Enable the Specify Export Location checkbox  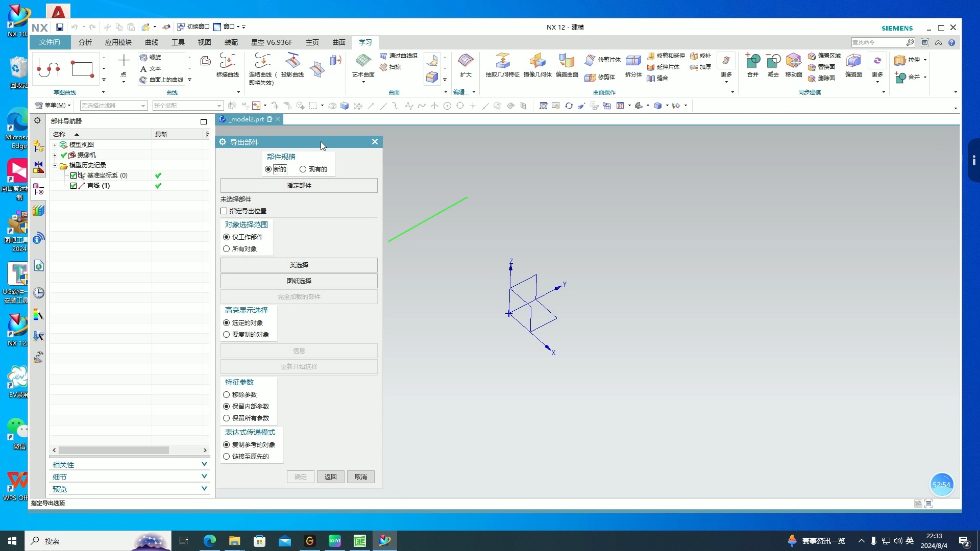click(224, 211)
